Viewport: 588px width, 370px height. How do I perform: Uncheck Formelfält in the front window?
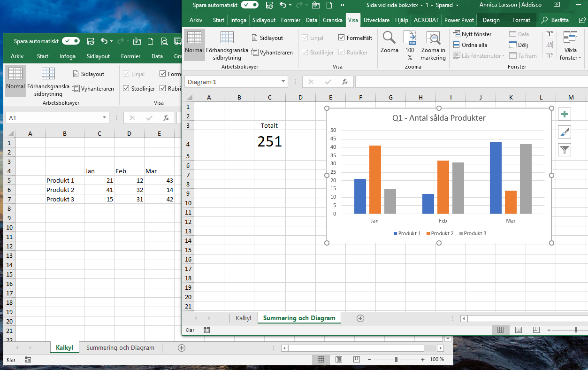[x=341, y=38]
